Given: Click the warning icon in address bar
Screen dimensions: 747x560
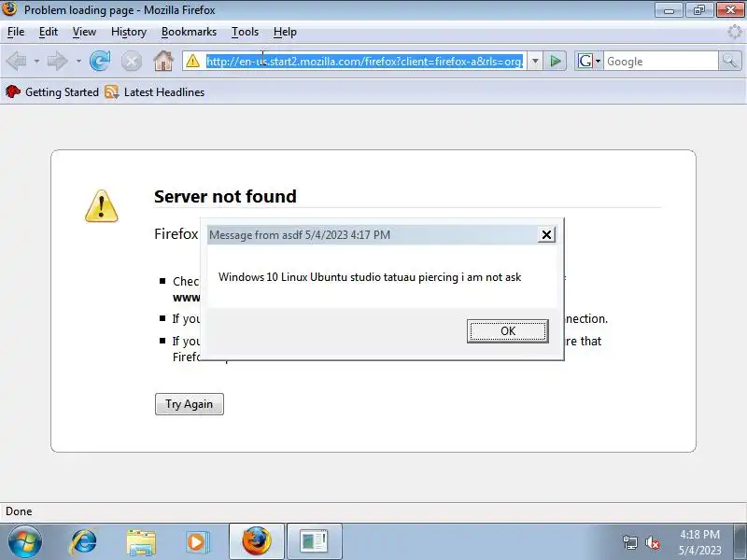Looking at the screenshot, I should (x=193, y=61).
